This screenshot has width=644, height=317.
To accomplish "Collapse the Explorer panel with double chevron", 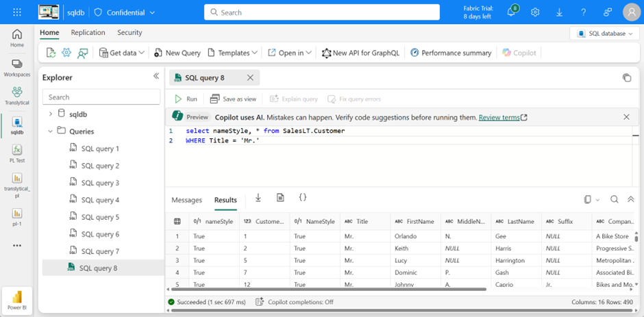I will [156, 77].
